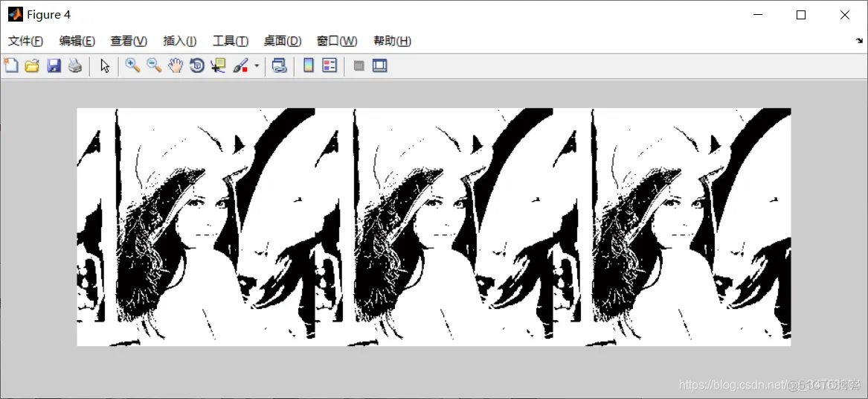
Task: Print the figure using printer icon
Action: tap(74, 66)
